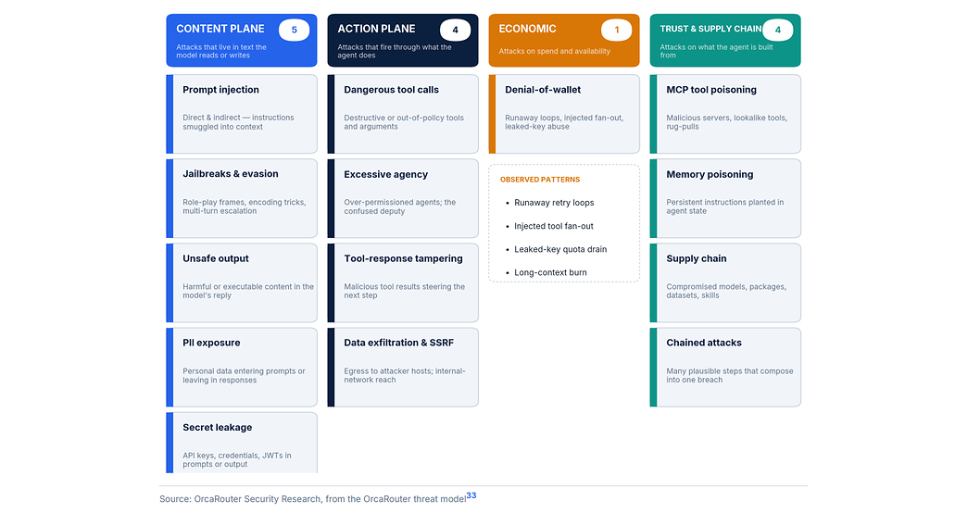Open the Denial-of-wallet card
The width and height of the screenshot is (980, 513).
coord(564,114)
